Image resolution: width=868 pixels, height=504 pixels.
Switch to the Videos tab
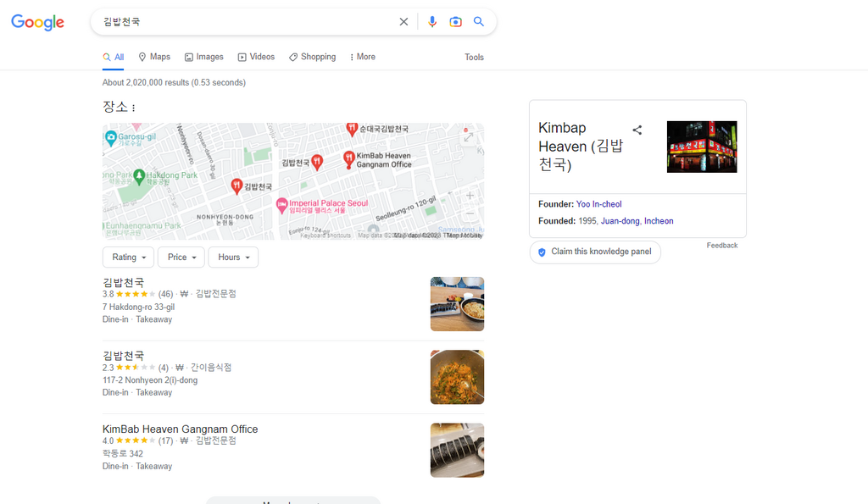click(256, 57)
